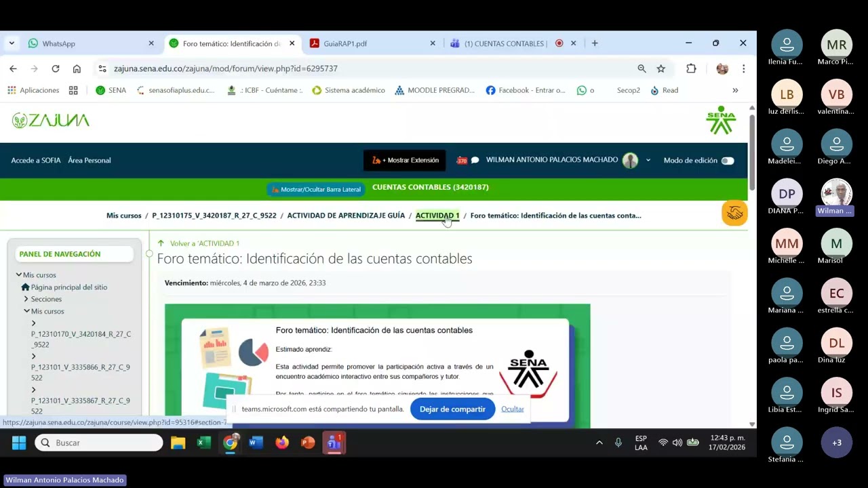The width and height of the screenshot is (868, 488).
Task: Click the Mostrar Extensión button
Action: pos(405,161)
